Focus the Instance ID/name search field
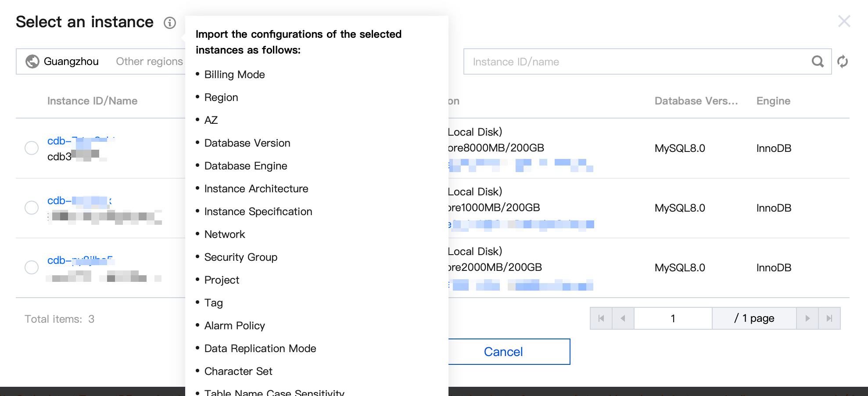This screenshot has width=868, height=396. pos(636,61)
